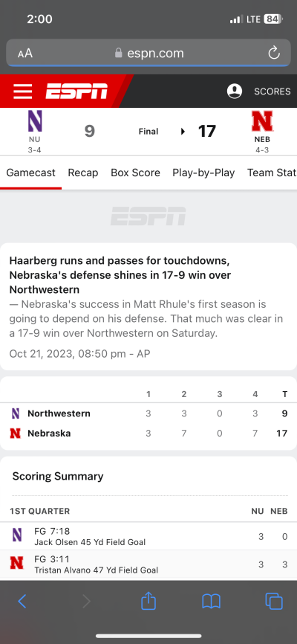Screen dimensions: 297x644
Task: Tap the espn.com address bar
Action: click(148, 53)
